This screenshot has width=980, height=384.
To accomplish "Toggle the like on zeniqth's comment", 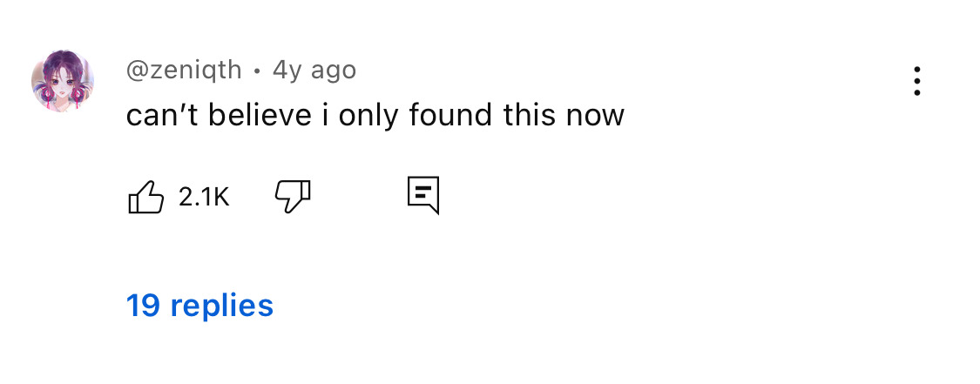I will (x=146, y=197).
